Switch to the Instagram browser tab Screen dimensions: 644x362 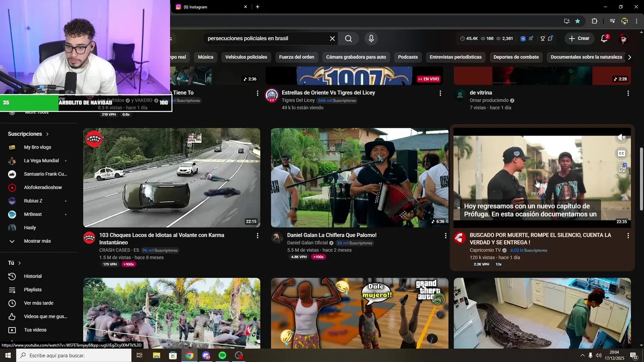[211, 7]
